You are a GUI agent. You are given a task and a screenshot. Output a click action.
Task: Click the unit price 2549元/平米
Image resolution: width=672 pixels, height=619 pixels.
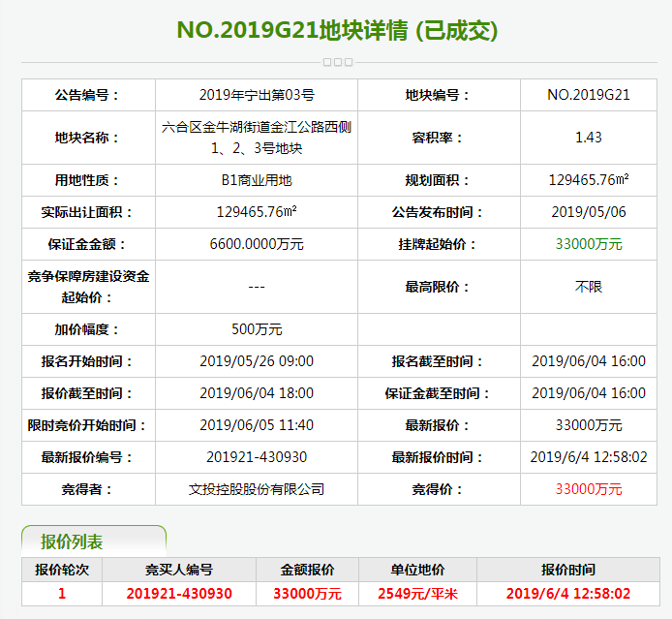click(x=418, y=594)
